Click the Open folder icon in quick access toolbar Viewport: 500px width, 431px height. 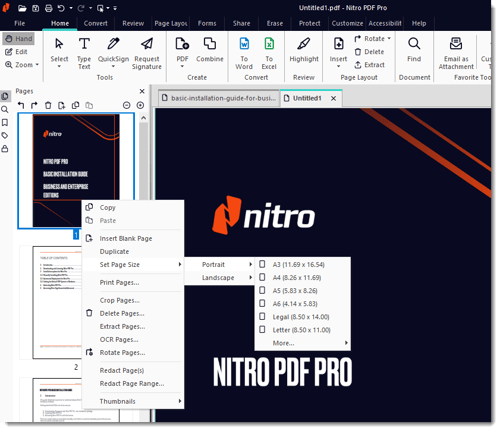pos(22,8)
